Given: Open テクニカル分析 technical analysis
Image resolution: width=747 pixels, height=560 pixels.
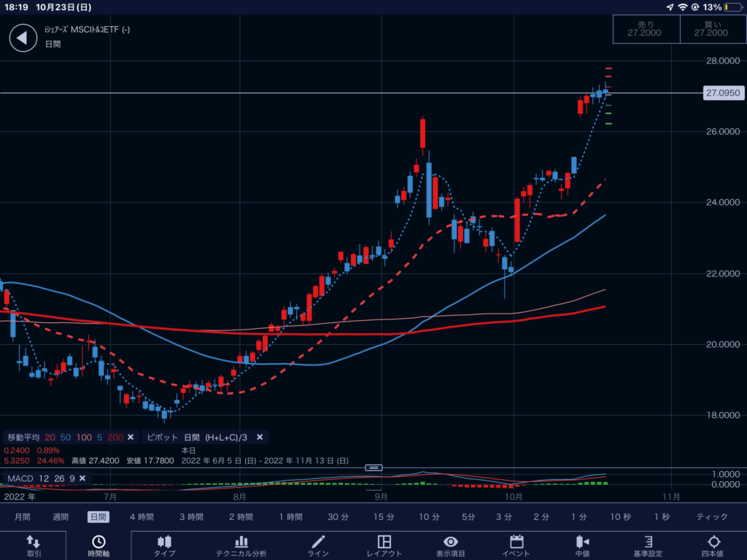Looking at the screenshot, I should (241, 545).
